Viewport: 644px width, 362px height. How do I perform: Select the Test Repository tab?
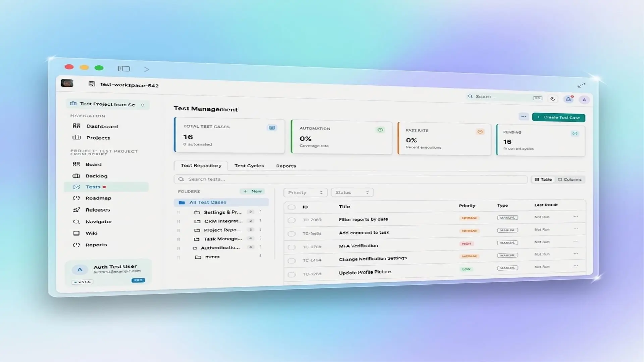(x=201, y=165)
